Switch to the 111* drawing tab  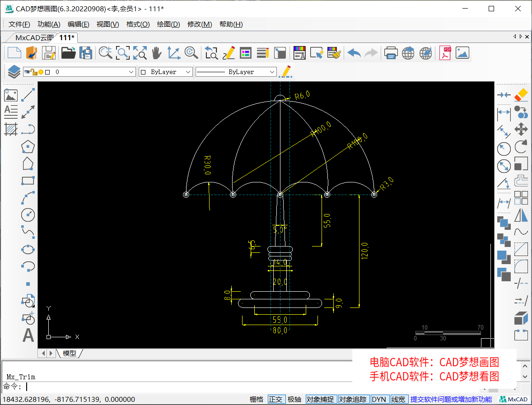(x=67, y=37)
